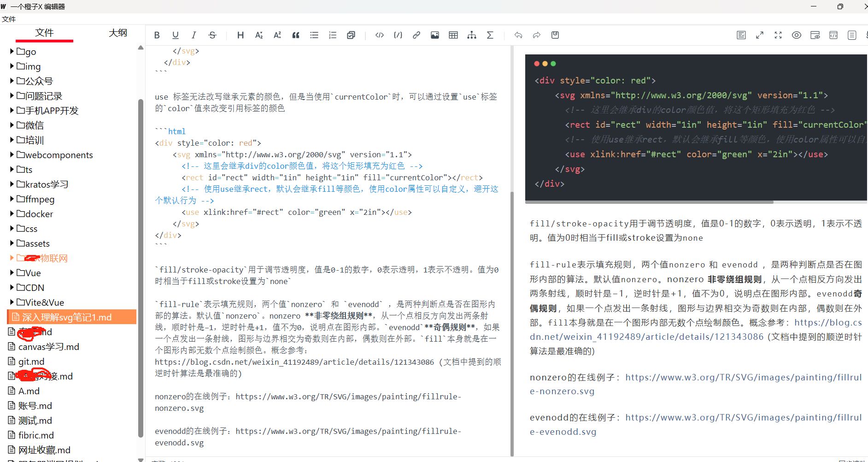Enter page fullscreen with the diagonal arrows icon

click(760, 35)
